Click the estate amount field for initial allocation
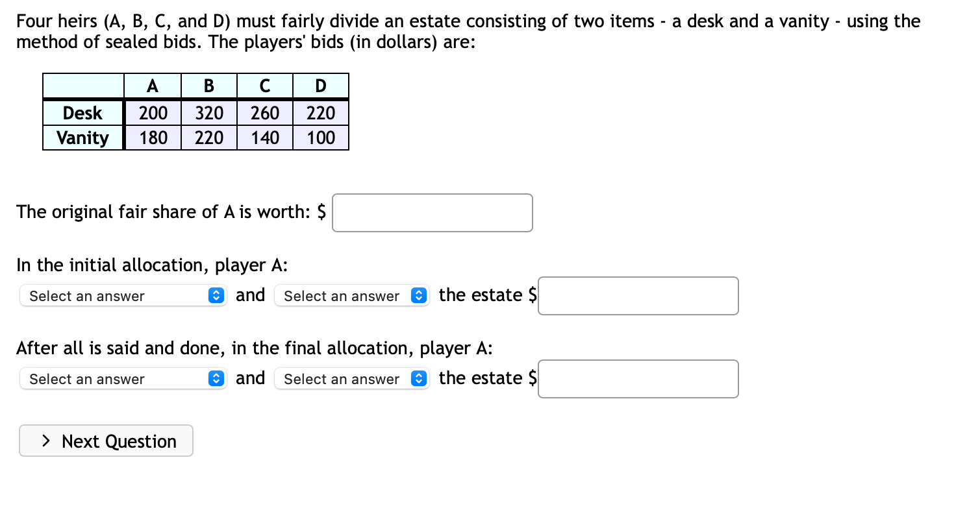This screenshot has width=980, height=510. [638, 295]
